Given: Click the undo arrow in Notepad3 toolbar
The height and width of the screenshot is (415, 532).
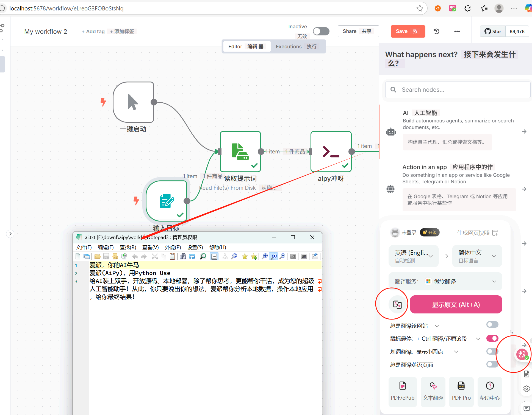Looking at the screenshot, I should click(x=135, y=256).
